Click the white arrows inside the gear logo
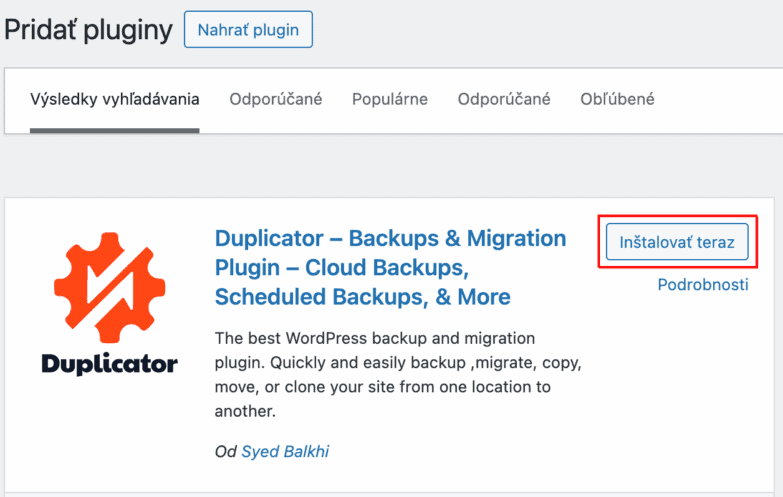Viewport: 783px width, 497px height. [x=109, y=287]
